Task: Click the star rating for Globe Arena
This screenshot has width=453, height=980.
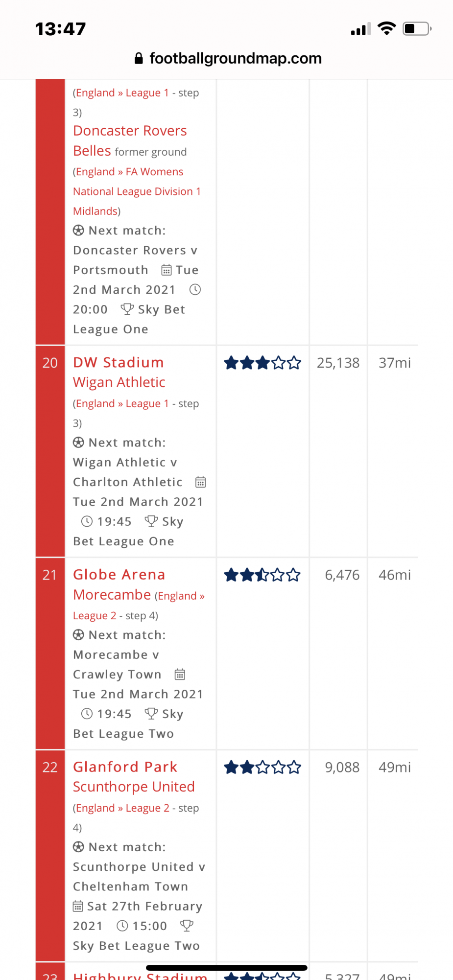Action: [x=262, y=575]
